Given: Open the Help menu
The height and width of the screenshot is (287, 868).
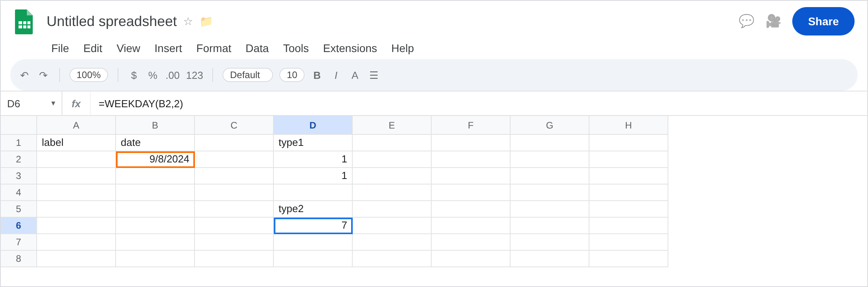Looking at the screenshot, I should (402, 48).
